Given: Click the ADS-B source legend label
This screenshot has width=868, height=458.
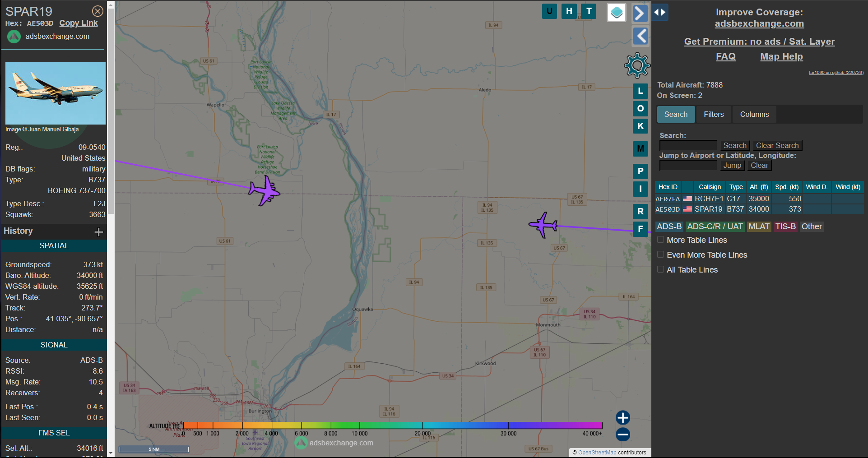Looking at the screenshot, I should [x=669, y=227].
